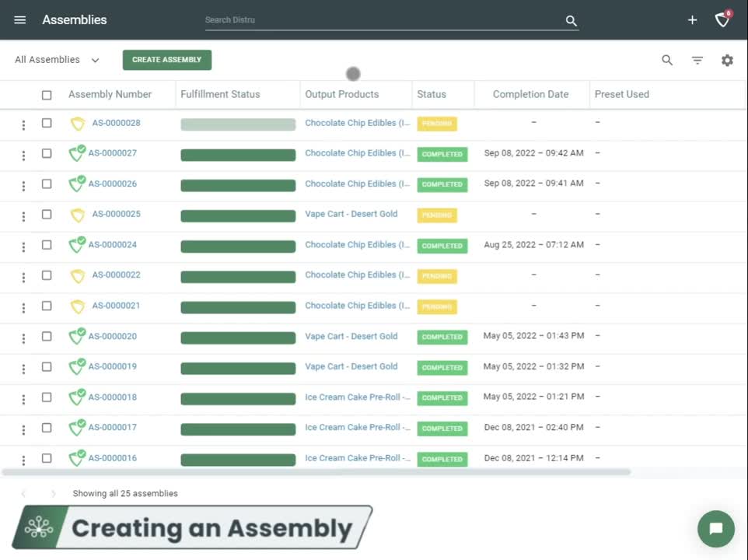The width and height of the screenshot is (748, 560).
Task: Click the Completion Date column header
Action: pos(531,94)
